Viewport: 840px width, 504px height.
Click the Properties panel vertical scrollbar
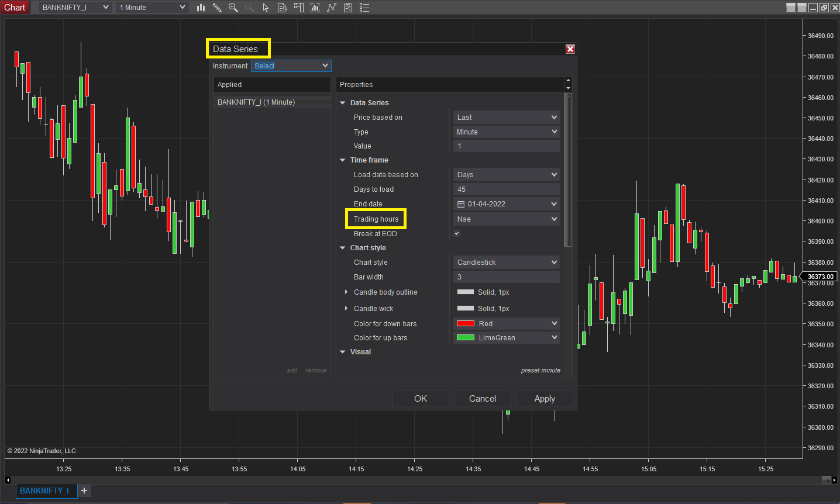pyautogui.click(x=567, y=170)
